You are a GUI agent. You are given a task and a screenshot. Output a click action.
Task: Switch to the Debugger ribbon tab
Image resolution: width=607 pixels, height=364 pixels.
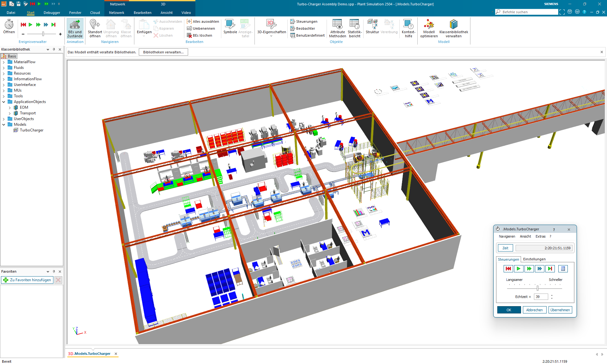pos(52,13)
